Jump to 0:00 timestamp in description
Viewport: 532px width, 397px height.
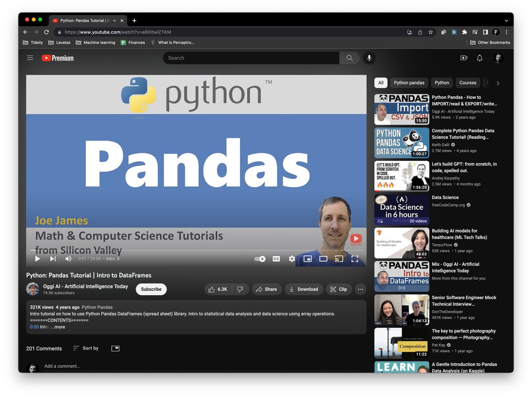click(35, 327)
